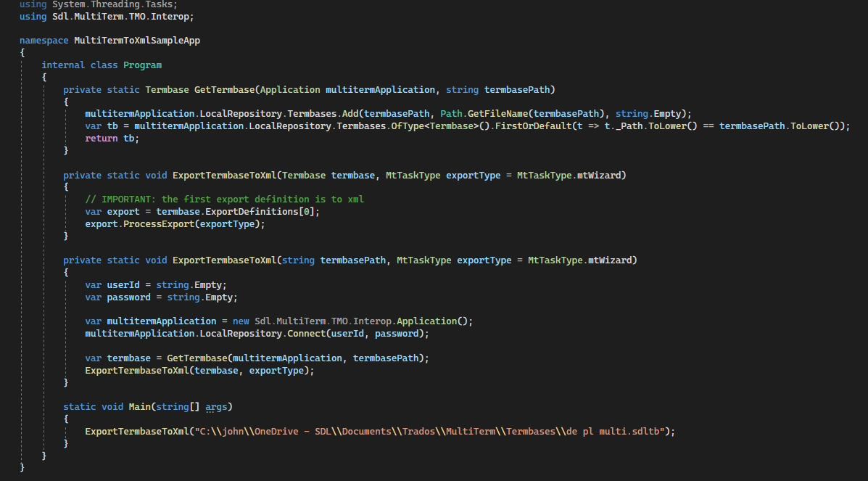Click the args parameter in Main
This screenshot has height=481, width=868.
pyautogui.click(x=216, y=407)
